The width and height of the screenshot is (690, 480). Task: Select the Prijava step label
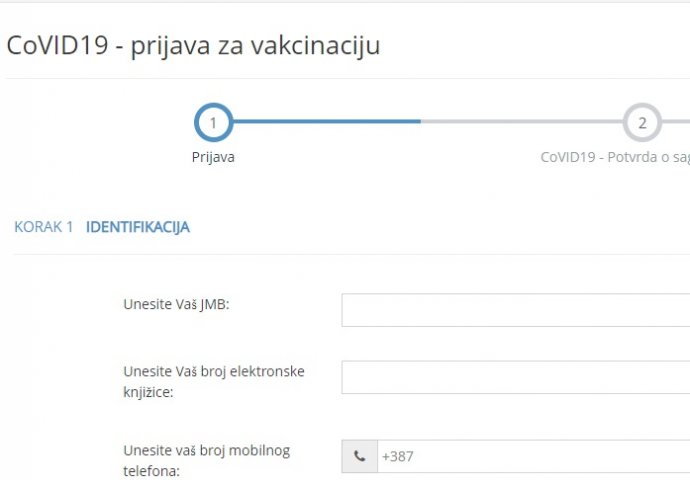(x=213, y=157)
